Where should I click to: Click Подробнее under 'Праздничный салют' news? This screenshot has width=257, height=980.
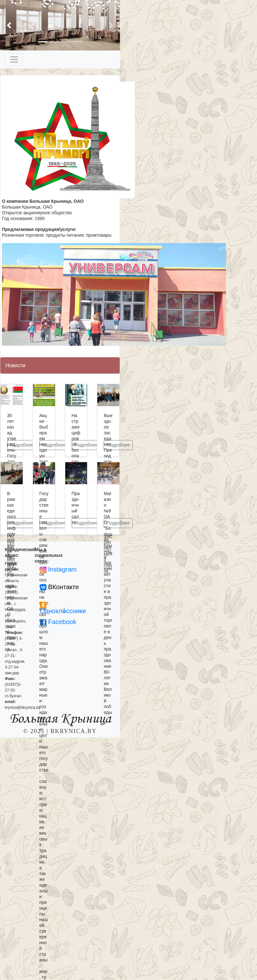pos(86,523)
